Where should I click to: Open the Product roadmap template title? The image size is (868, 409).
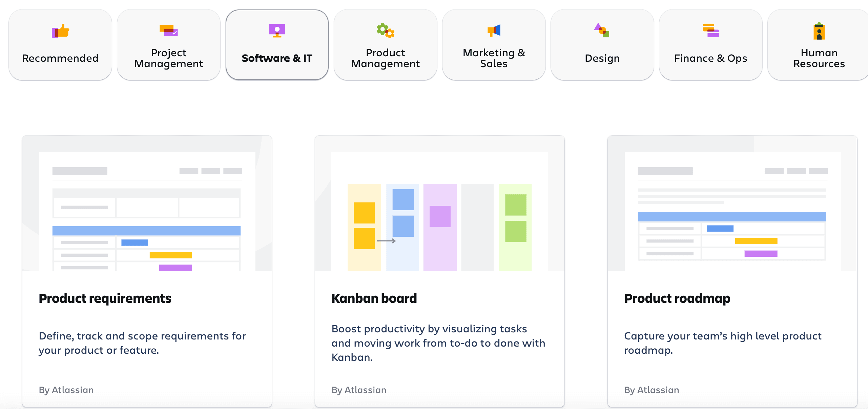click(x=677, y=298)
